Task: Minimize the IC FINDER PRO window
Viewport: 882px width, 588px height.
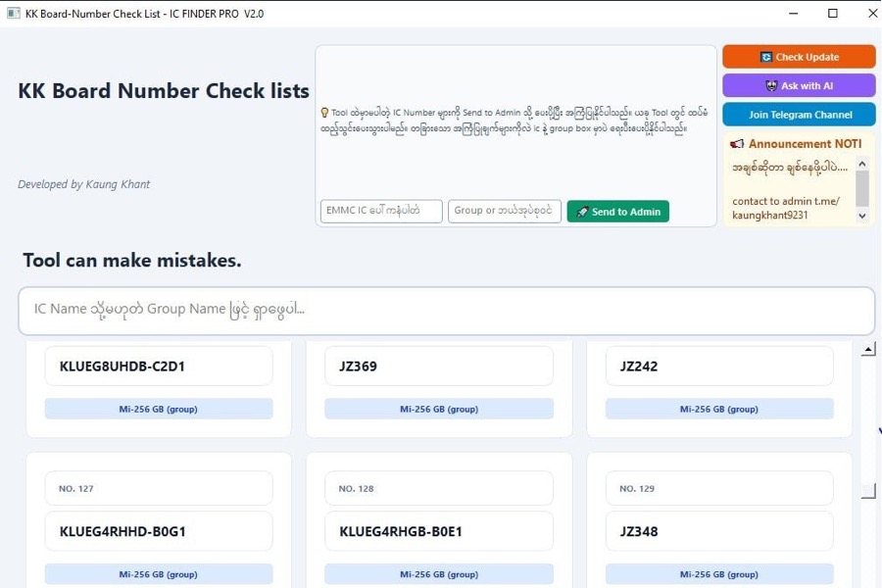Action: coord(794,13)
